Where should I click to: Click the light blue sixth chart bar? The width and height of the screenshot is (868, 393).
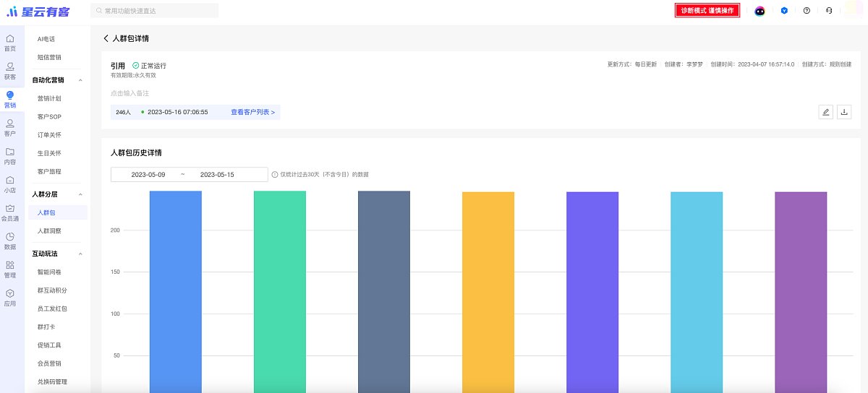(x=697, y=292)
